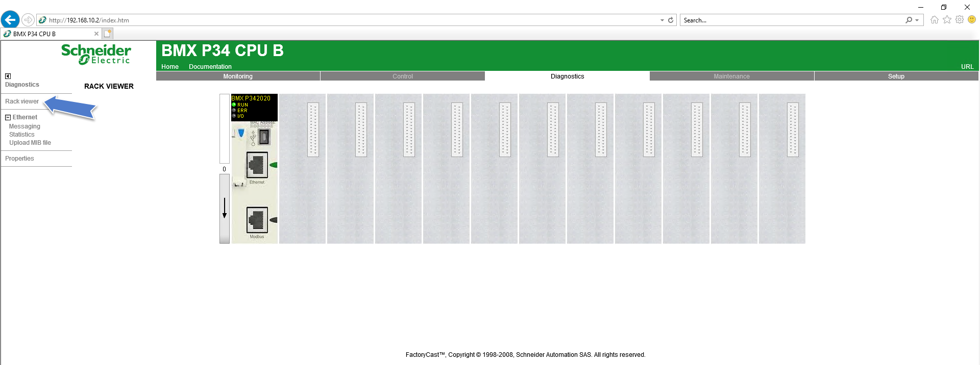The height and width of the screenshot is (365, 980).
Task: Open Rack viewer in the sidebar
Action: coord(22,101)
